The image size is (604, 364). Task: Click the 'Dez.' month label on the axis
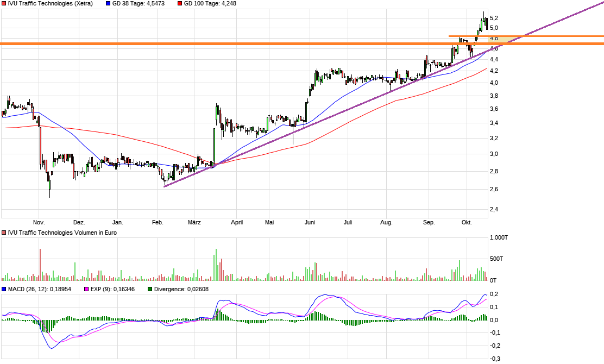(79, 222)
